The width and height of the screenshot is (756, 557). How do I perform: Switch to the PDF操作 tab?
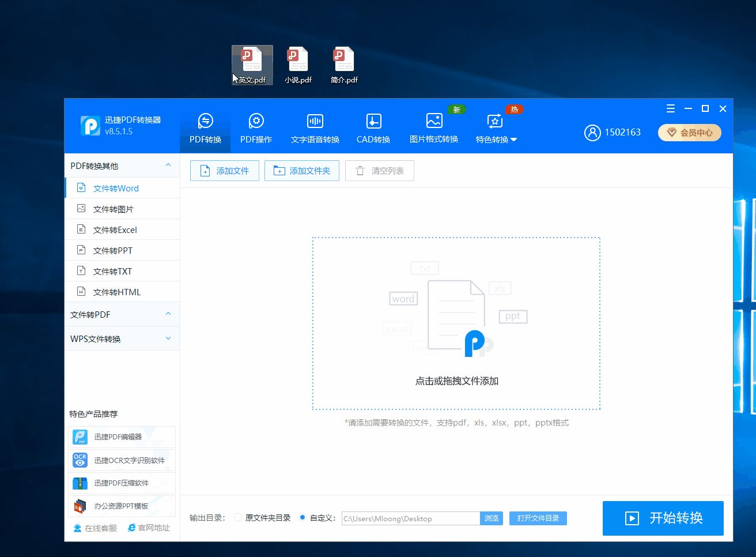pyautogui.click(x=256, y=128)
